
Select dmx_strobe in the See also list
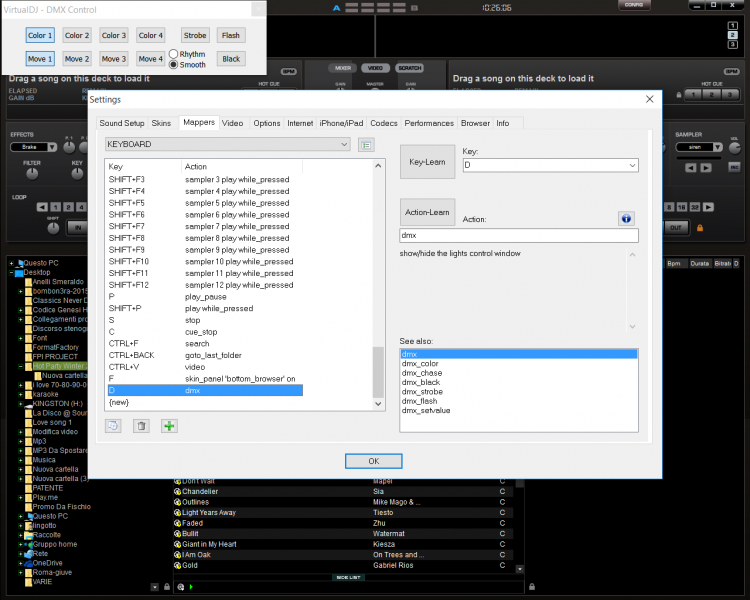422,392
